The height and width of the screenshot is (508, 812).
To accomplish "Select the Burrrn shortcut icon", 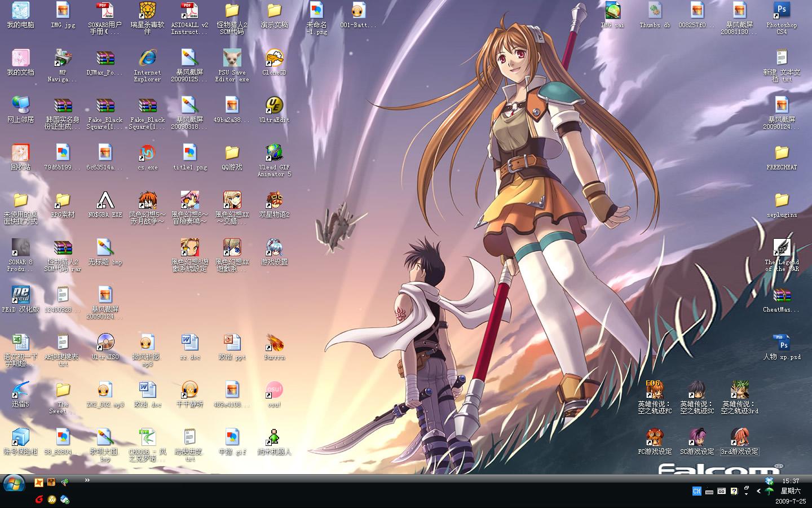I will 274,347.
